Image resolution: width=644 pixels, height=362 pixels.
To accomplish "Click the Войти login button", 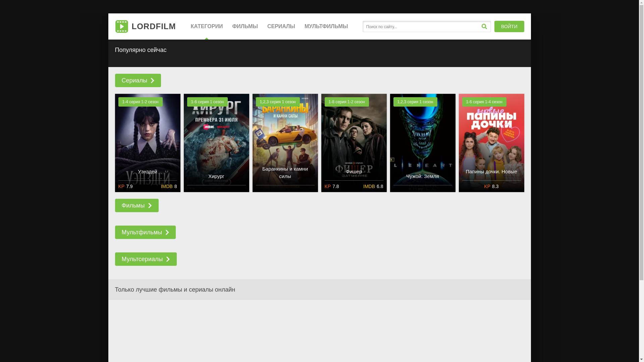I will (509, 26).
